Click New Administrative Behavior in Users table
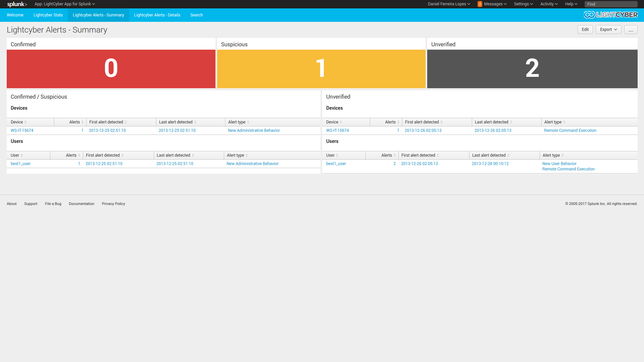This screenshot has height=362, width=644. coord(252,164)
